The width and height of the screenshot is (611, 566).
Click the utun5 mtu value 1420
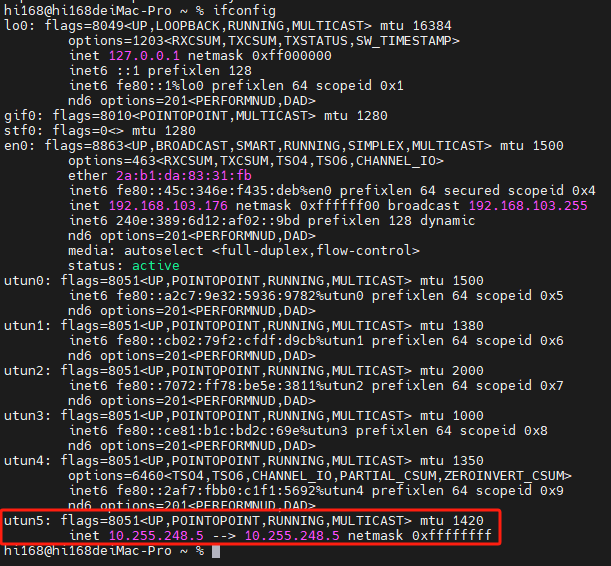468,520
